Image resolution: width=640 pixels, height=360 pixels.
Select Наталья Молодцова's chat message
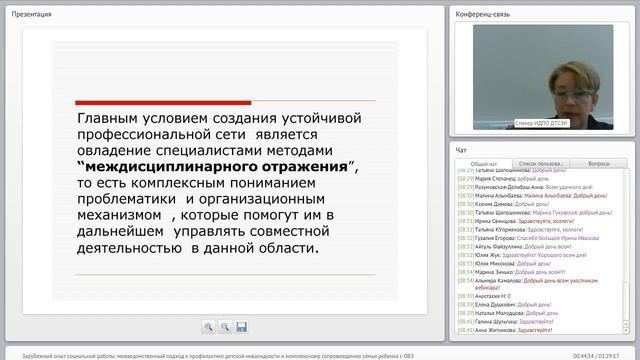click(508, 313)
